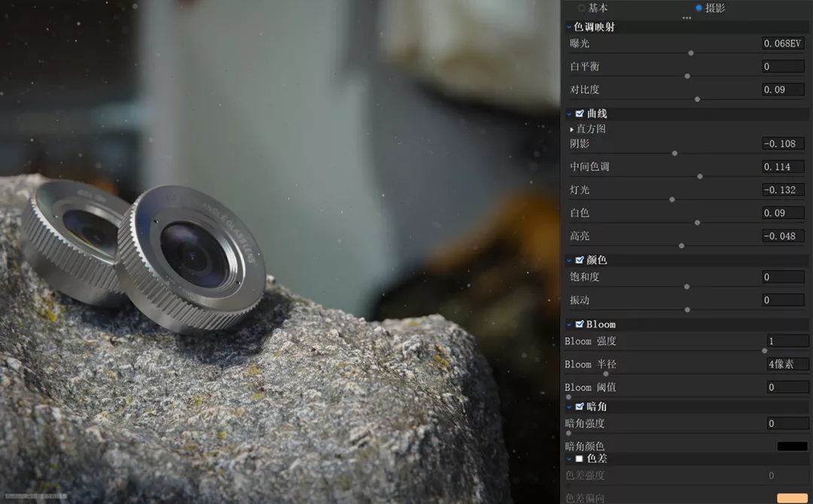Click the 对比度 slider handle

pyautogui.click(x=697, y=99)
